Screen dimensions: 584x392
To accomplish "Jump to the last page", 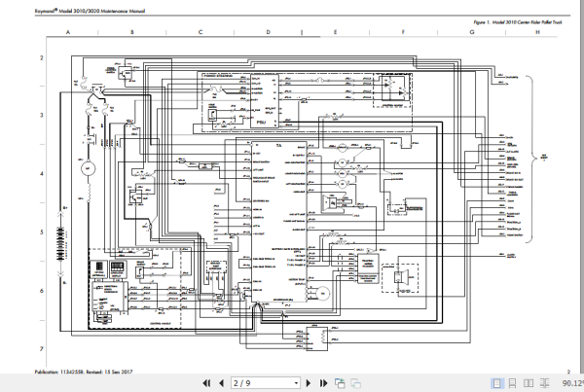I will [x=323, y=383].
